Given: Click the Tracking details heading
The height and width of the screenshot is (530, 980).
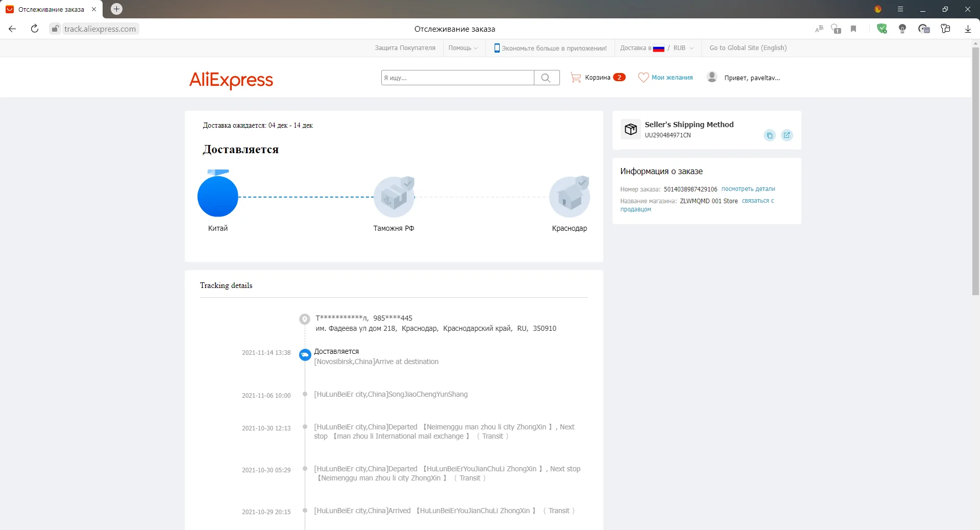Looking at the screenshot, I should [x=226, y=285].
